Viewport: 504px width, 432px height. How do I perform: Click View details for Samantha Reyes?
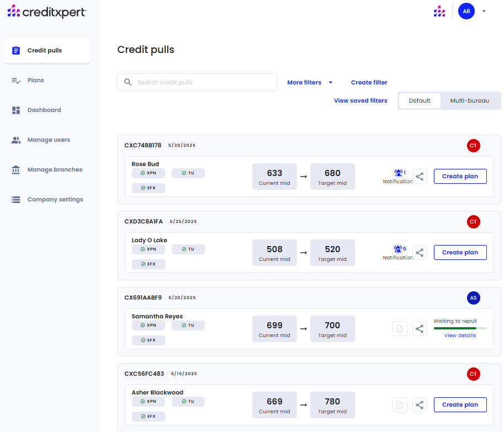pyautogui.click(x=460, y=335)
